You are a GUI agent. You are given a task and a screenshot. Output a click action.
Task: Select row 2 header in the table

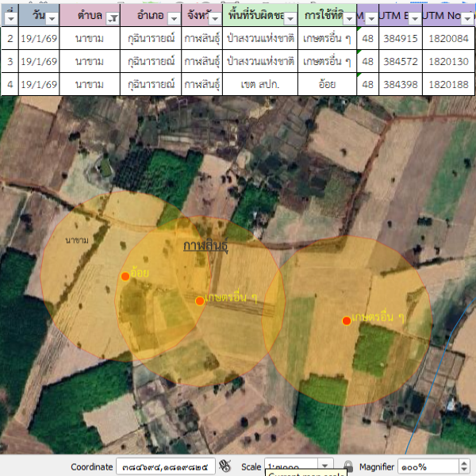(x=10, y=37)
